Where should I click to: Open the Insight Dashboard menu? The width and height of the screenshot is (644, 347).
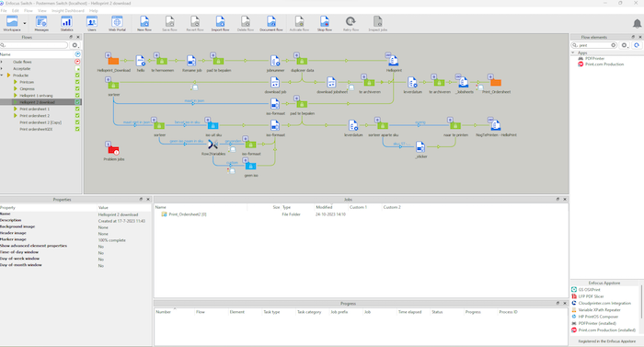(68, 11)
